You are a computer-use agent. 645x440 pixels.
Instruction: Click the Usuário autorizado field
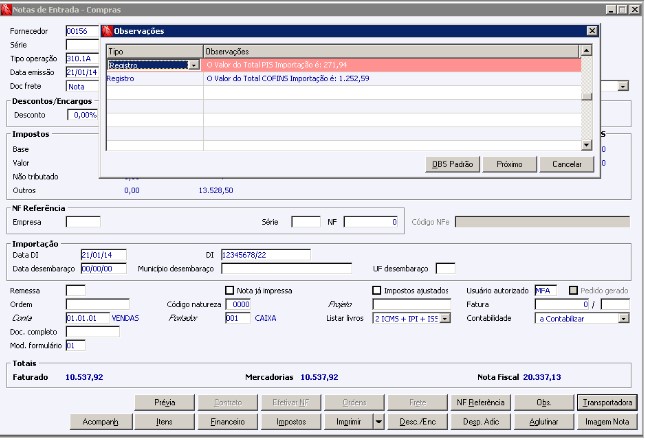click(x=545, y=291)
